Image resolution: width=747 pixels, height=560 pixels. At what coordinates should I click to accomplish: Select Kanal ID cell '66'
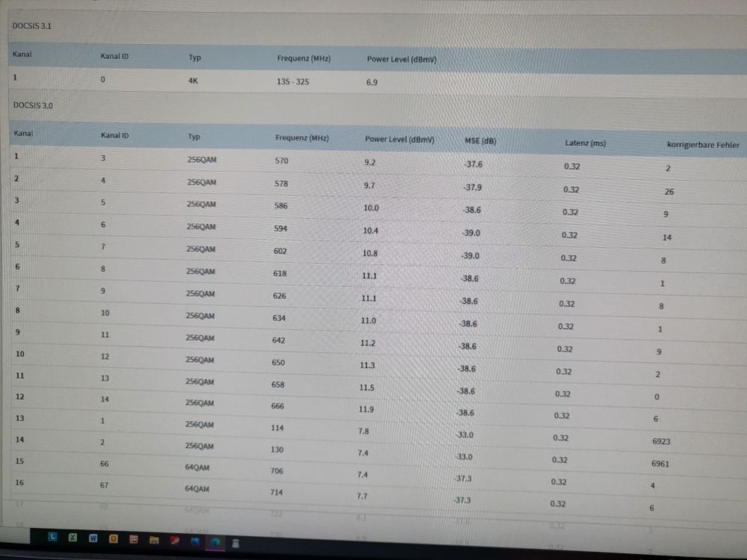point(105,464)
